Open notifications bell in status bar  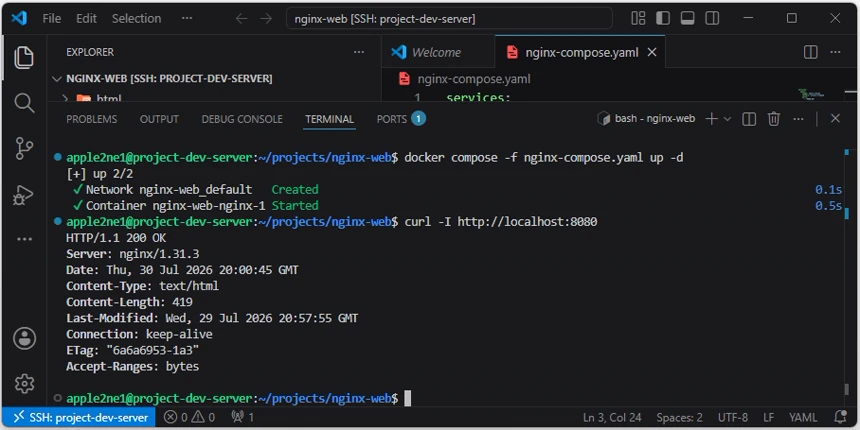point(840,417)
